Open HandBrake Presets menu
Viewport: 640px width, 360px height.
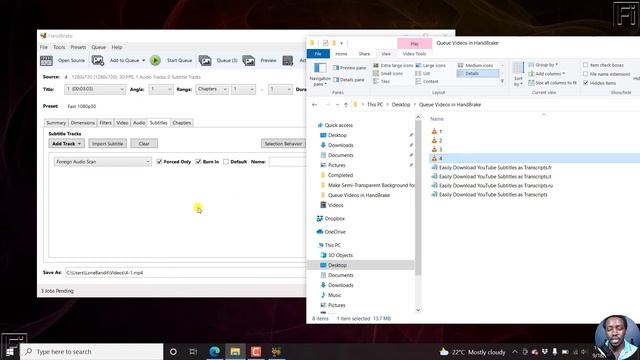click(x=78, y=47)
